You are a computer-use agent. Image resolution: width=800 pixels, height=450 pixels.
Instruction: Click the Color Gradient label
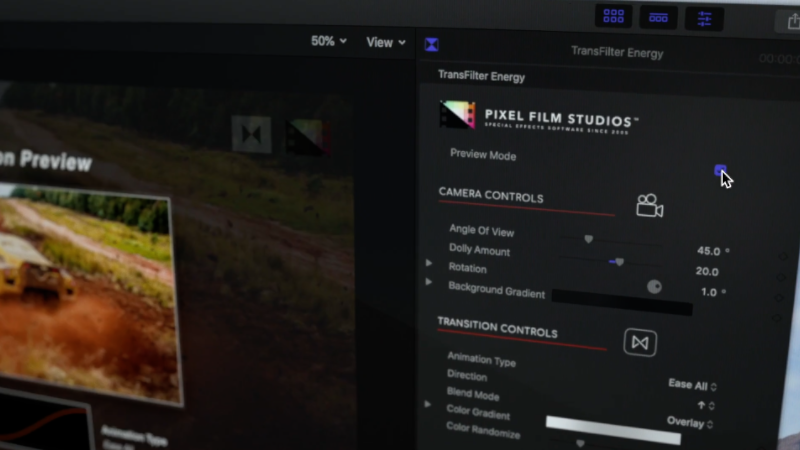click(x=478, y=411)
